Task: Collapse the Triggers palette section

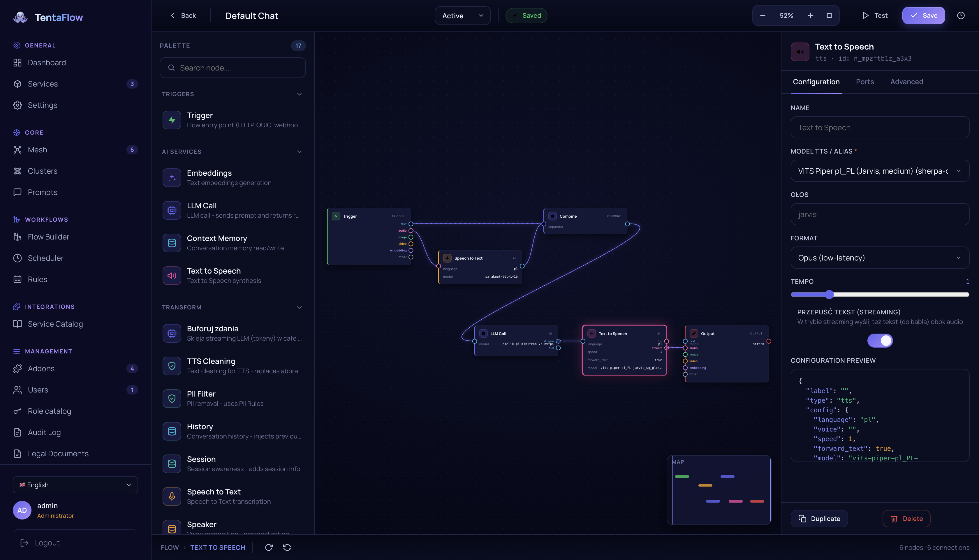Action: tap(299, 94)
